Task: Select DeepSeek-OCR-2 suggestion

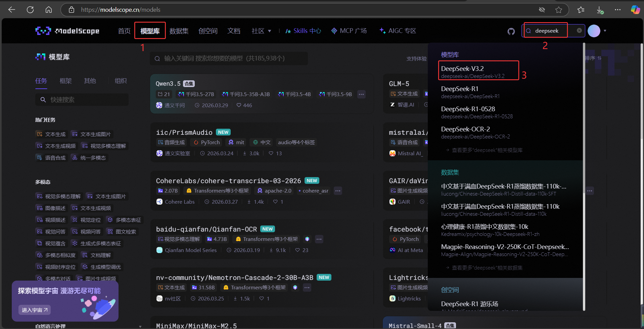Action: point(475,132)
